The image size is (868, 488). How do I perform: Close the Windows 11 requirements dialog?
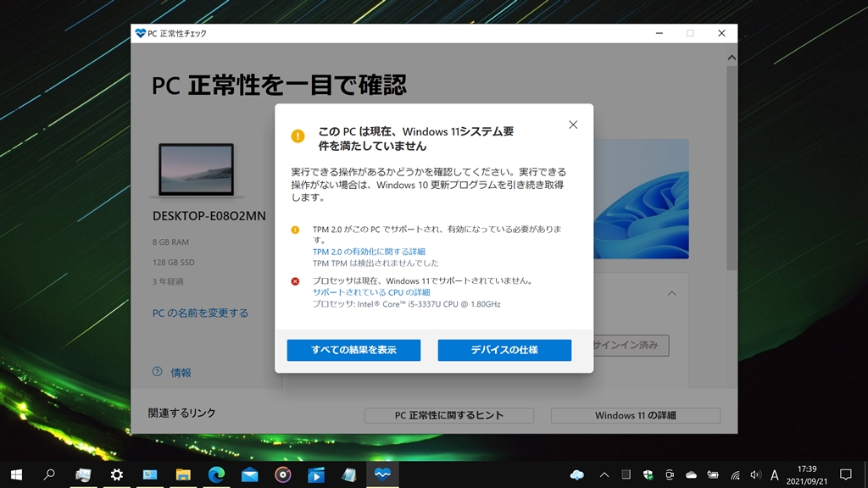coord(573,125)
